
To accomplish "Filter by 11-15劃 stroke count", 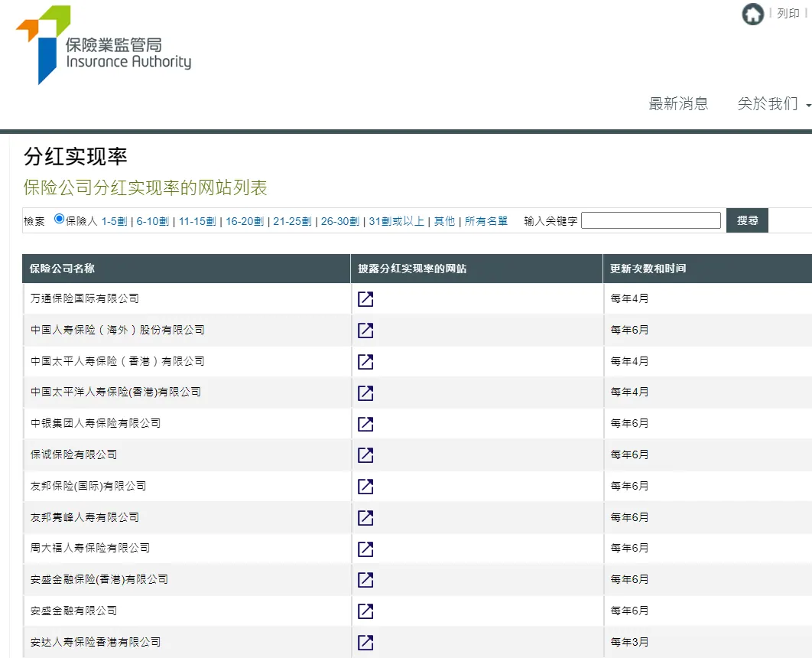I will coord(197,221).
